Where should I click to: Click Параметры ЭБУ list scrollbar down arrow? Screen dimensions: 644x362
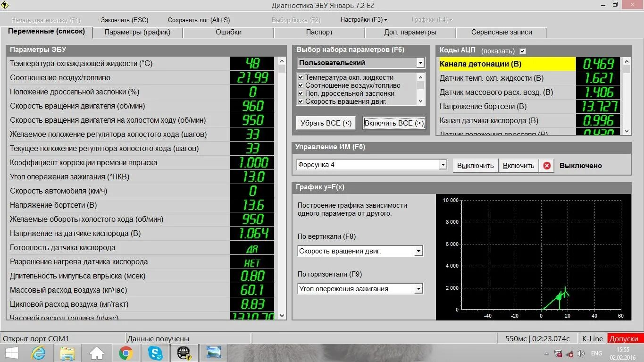point(282,316)
